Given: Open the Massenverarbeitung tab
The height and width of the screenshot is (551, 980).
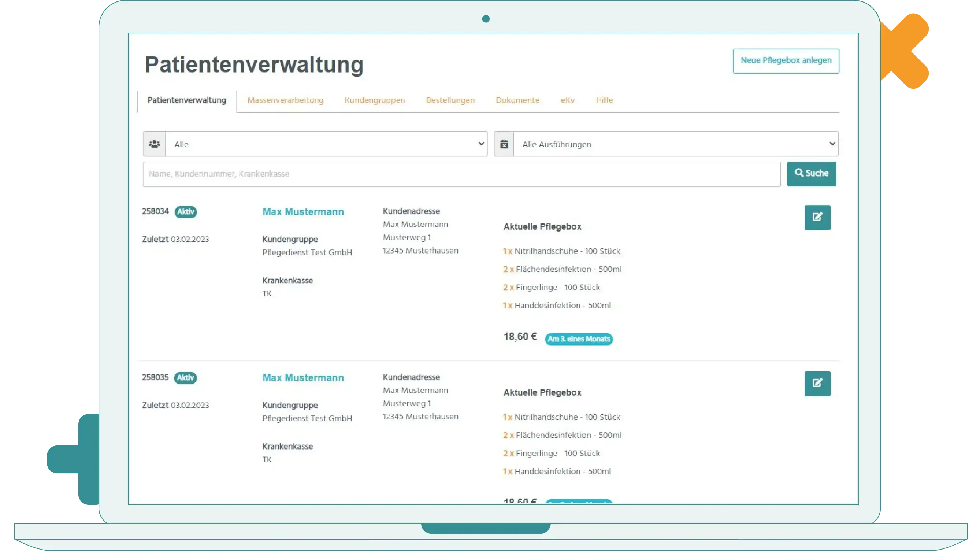Looking at the screenshot, I should [285, 100].
